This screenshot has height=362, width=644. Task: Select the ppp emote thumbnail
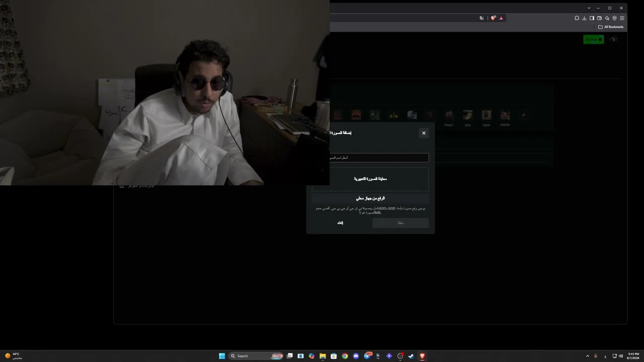468,115
